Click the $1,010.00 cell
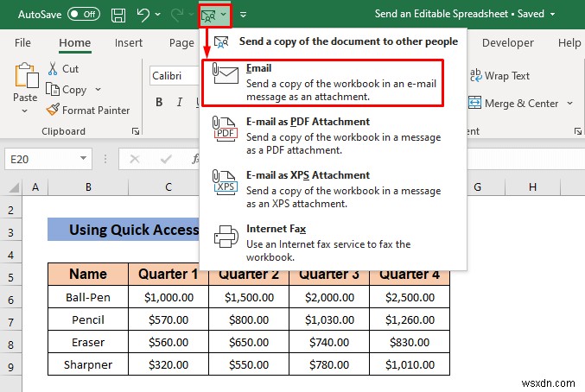This screenshot has width=585, height=392. coord(410,364)
